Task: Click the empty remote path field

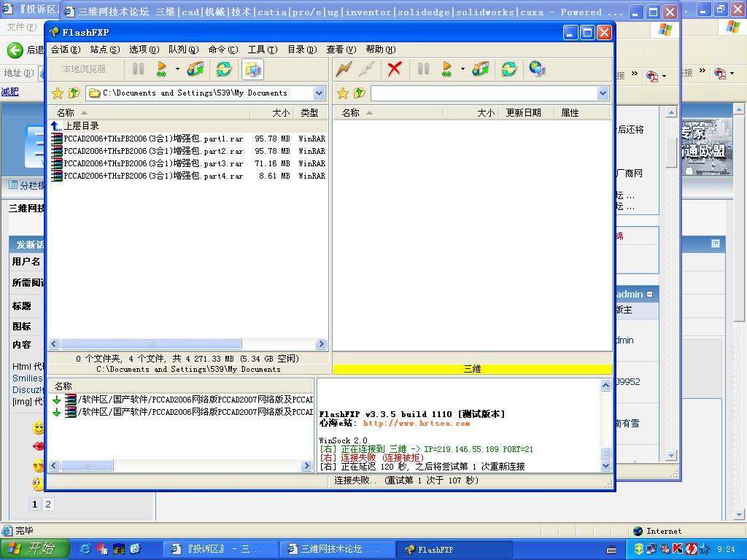Action: (484, 93)
